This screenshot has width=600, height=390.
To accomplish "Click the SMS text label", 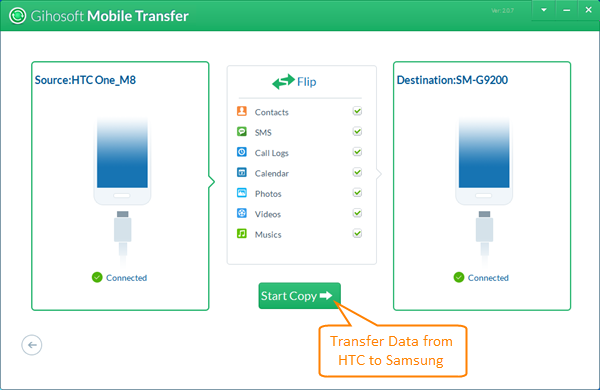I will (x=263, y=132).
